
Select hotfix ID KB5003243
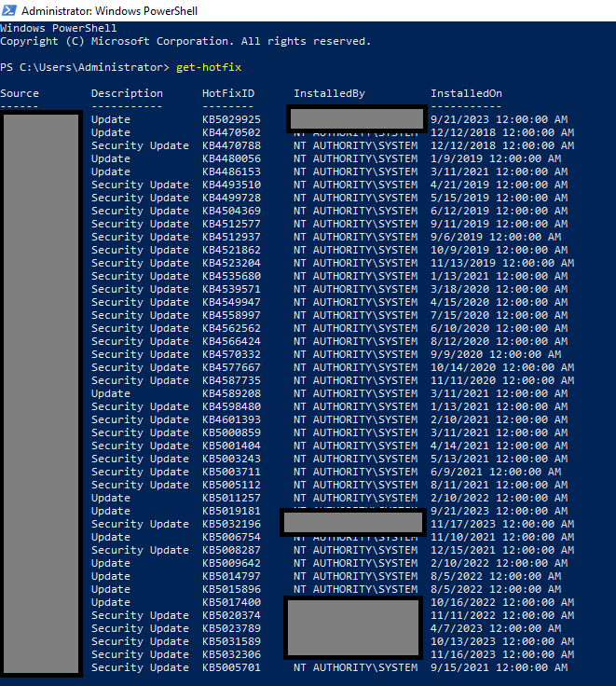point(231,459)
